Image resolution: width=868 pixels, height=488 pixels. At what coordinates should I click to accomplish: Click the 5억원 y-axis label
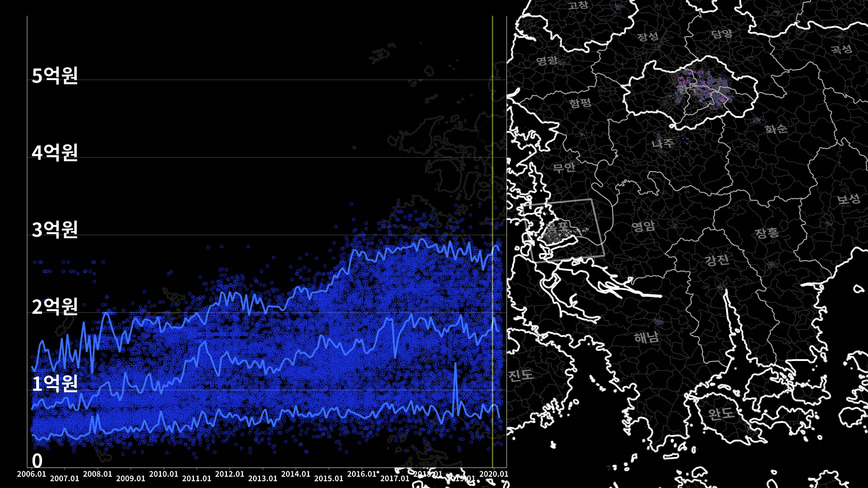(55, 75)
